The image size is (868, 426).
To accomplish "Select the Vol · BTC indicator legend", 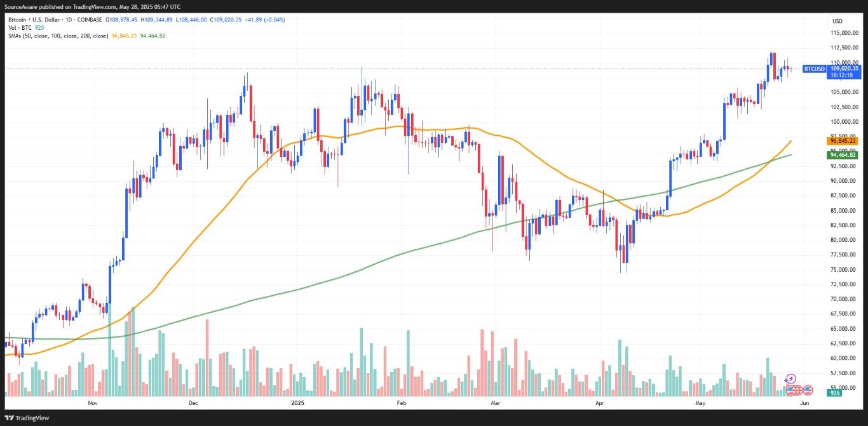I will pyautogui.click(x=21, y=28).
